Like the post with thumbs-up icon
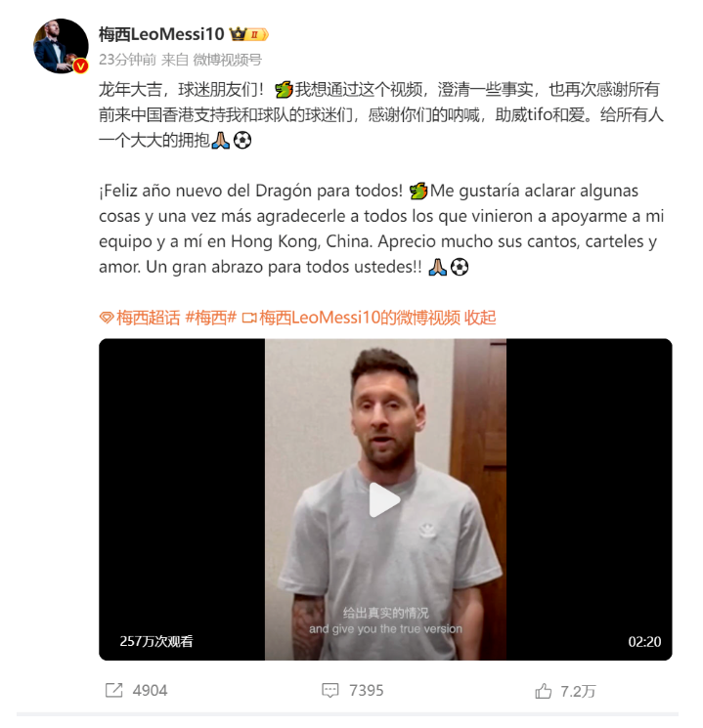This screenshot has width=703, height=728. click(x=544, y=691)
